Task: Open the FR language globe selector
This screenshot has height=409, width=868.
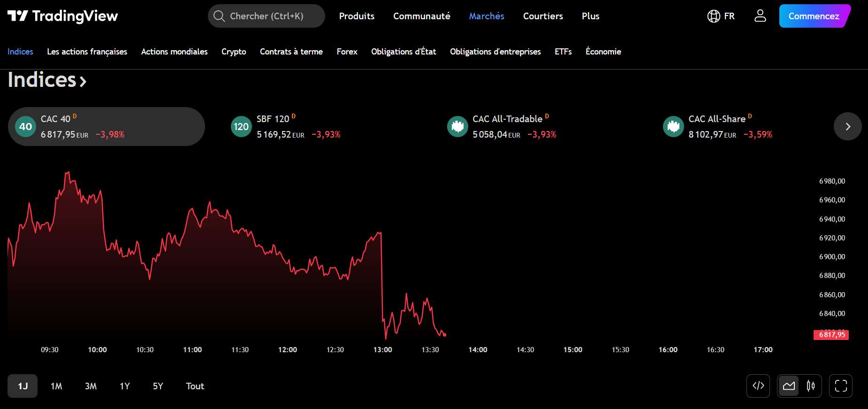Action: [721, 16]
